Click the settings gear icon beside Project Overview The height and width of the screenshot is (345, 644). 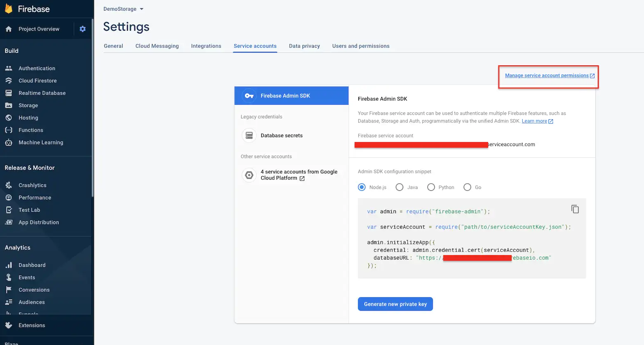[x=82, y=29]
